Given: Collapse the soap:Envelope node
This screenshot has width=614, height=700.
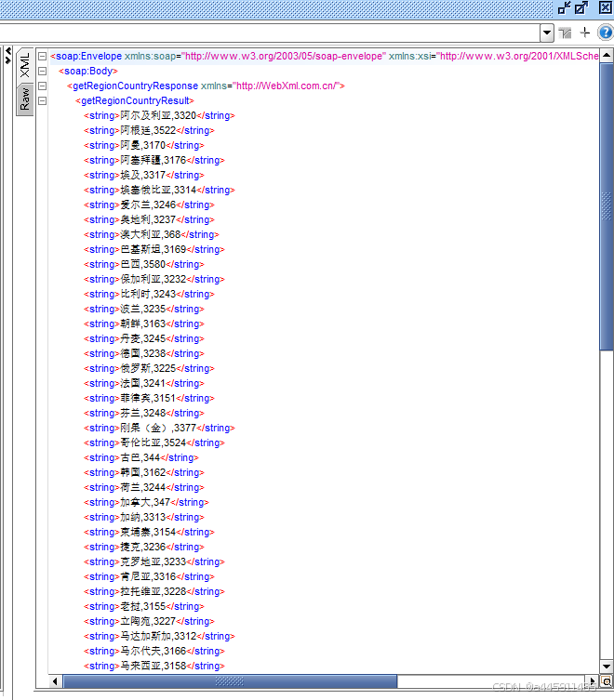Looking at the screenshot, I should 43,57.
